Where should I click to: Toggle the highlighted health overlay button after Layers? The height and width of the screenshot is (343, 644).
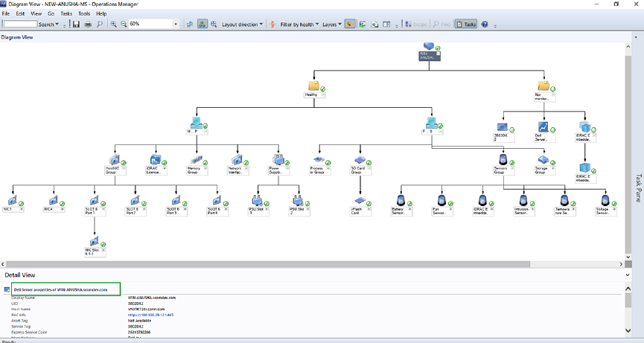pyautogui.click(x=349, y=25)
